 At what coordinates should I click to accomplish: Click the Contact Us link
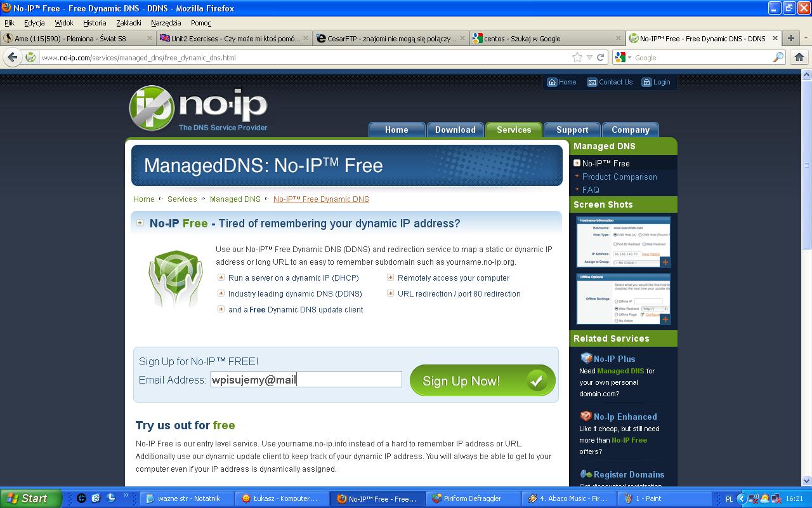[x=615, y=82]
